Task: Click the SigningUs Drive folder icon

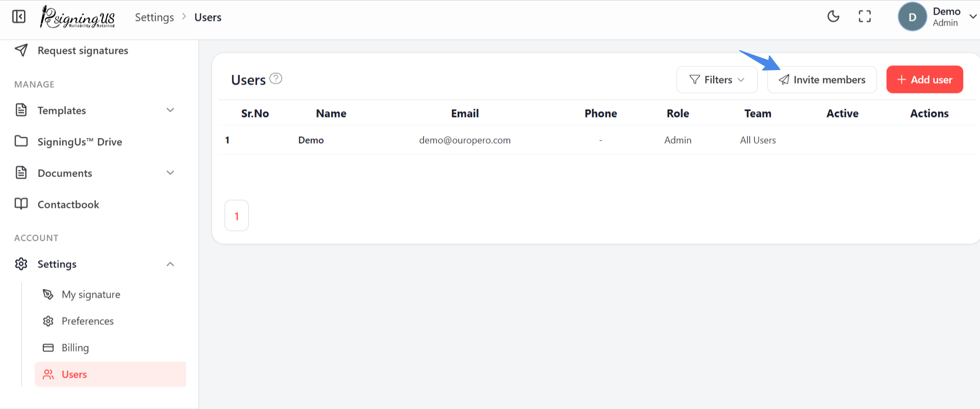Action: pos(21,141)
